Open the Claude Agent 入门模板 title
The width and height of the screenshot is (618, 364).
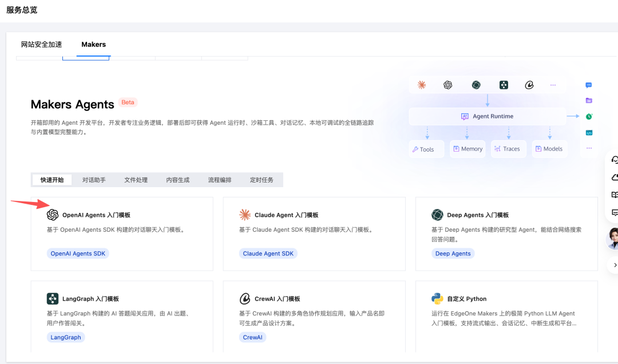(287, 215)
